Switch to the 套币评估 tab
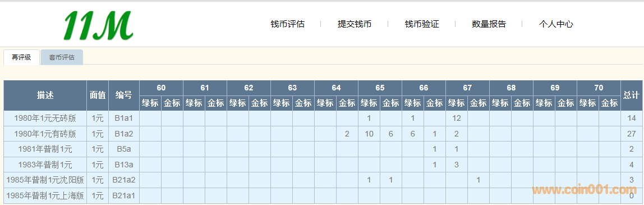Viewport: 644px width, 205px height. pyautogui.click(x=62, y=57)
